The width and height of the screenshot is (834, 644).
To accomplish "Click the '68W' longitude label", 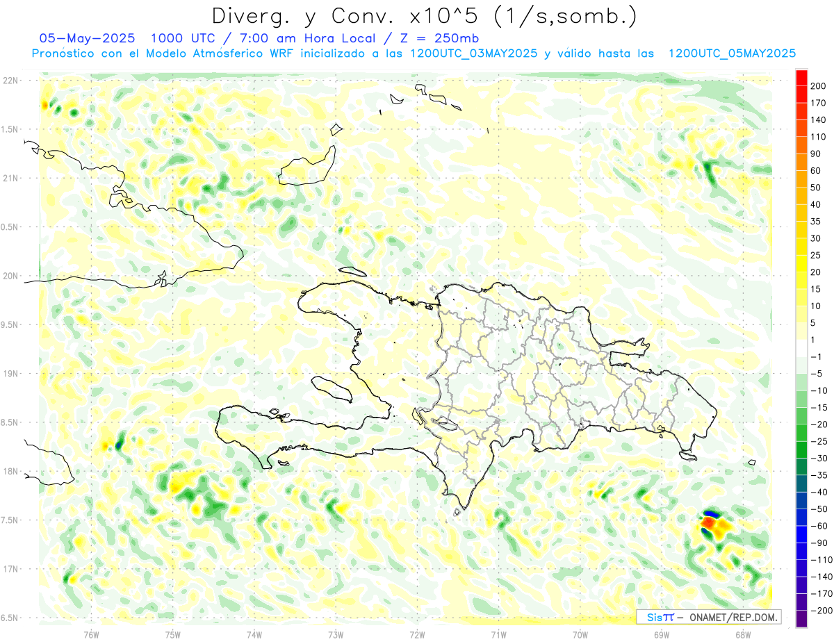I will point(743,634).
